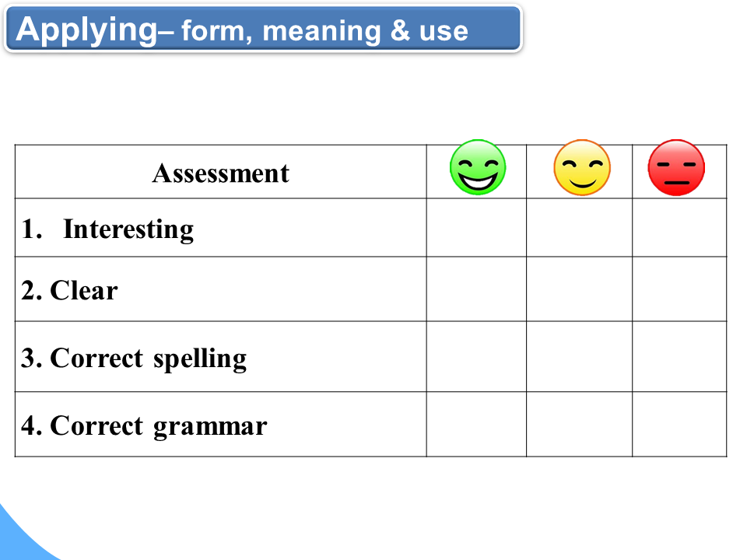This screenshot has height=560, width=747.
Task: Click the "Assessment" table header cell
Action: (x=220, y=173)
